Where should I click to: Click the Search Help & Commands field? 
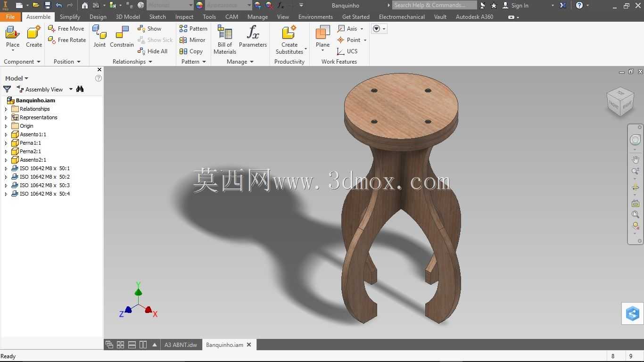coord(434,5)
